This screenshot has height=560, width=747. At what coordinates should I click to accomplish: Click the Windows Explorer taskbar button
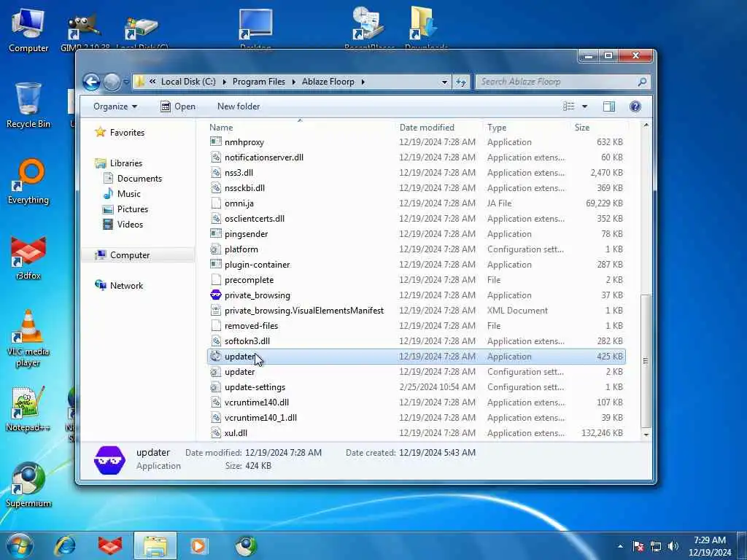[155, 545]
